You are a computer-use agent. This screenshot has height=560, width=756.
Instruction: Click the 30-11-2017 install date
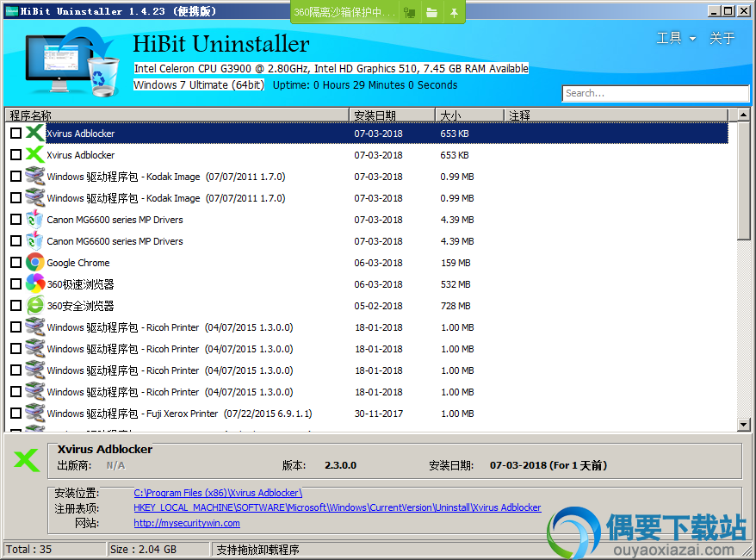click(x=379, y=414)
